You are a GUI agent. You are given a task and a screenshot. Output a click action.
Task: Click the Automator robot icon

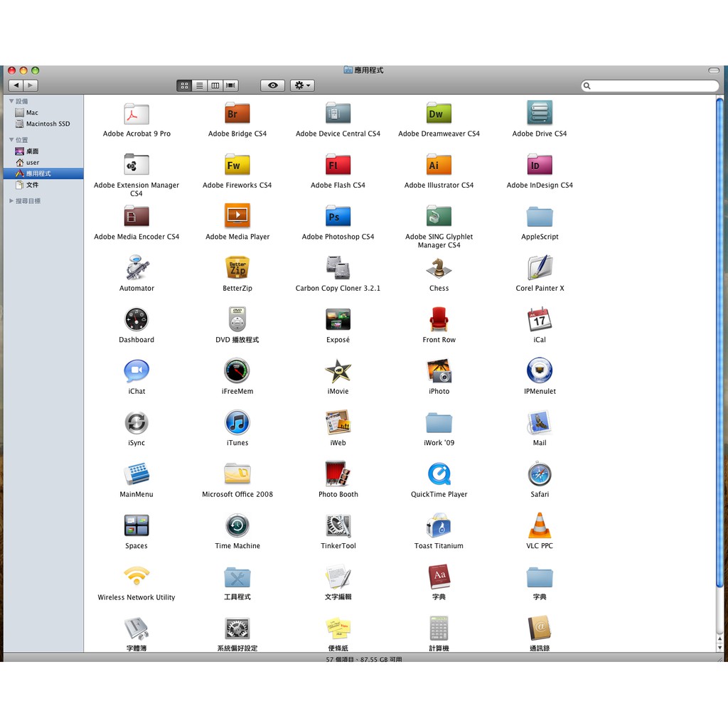pos(136,267)
